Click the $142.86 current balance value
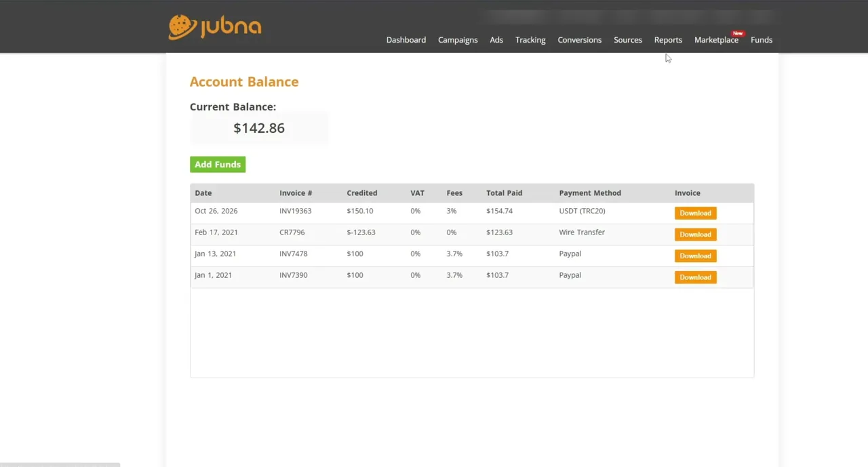The height and width of the screenshot is (467, 868). [259, 128]
